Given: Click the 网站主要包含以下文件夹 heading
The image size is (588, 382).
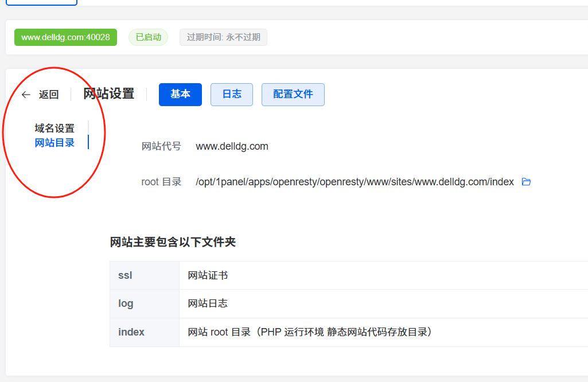Looking at the screenshot, I should click(173, 242).
